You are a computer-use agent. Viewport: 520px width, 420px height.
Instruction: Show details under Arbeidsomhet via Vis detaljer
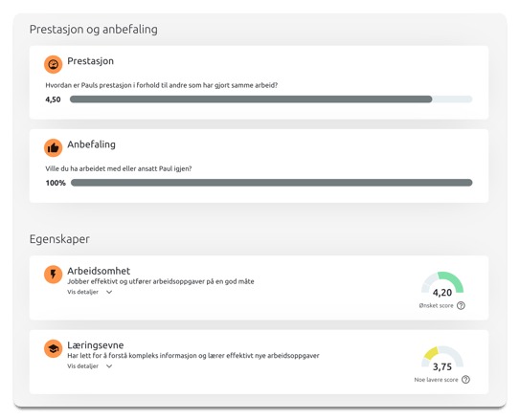point(83,292)
